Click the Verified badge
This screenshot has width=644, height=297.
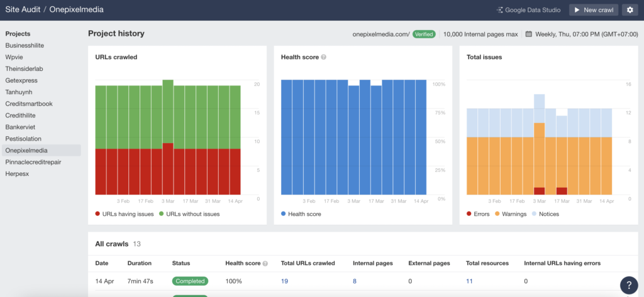pyautogui.click(x=424, y=34)
